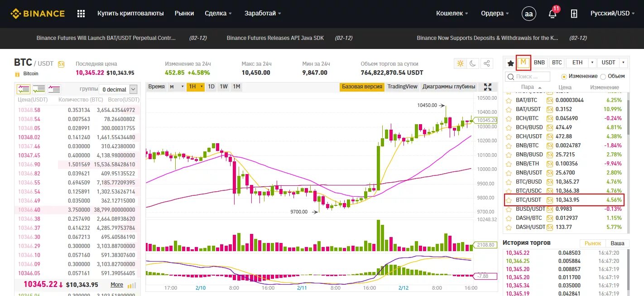
Task: Select Рынок trade history tab
Action: pos(592,243)
